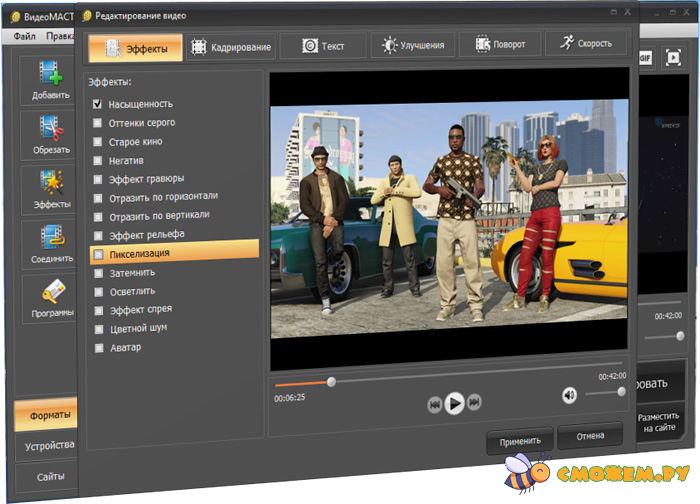Switch to the Скорость tab
700x504 pixels.
coord(585,43)
